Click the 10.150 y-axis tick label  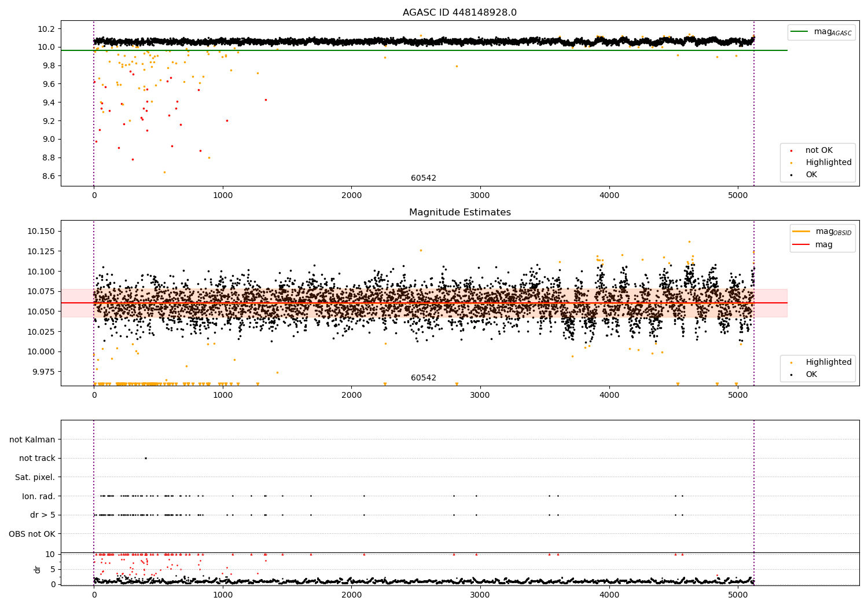(41, 231)
